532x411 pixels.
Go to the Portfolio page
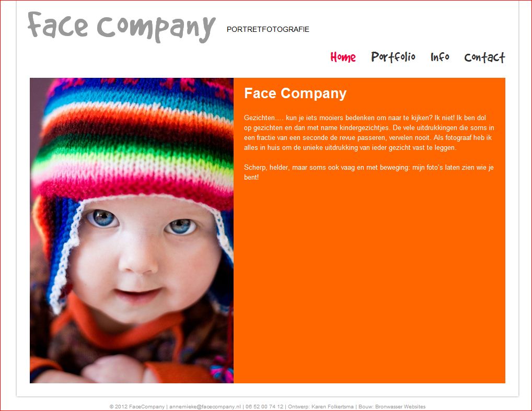[x=393, y=56]
